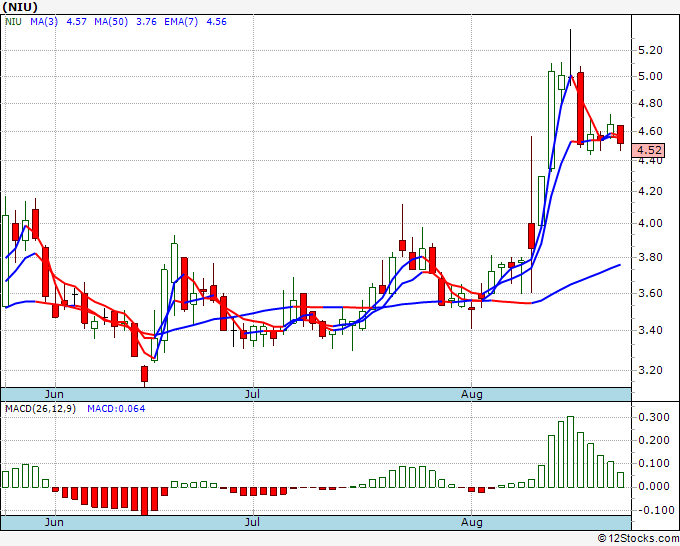Viewport: 680px width, 546px height.
Task: Select the EMA(7) legend label
Action: click(181, 22)
